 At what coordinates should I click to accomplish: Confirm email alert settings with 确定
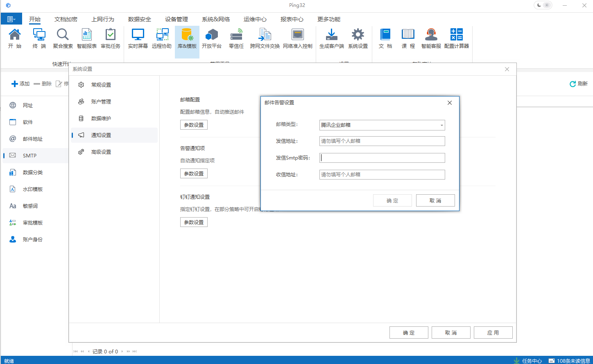coord(392,200)
